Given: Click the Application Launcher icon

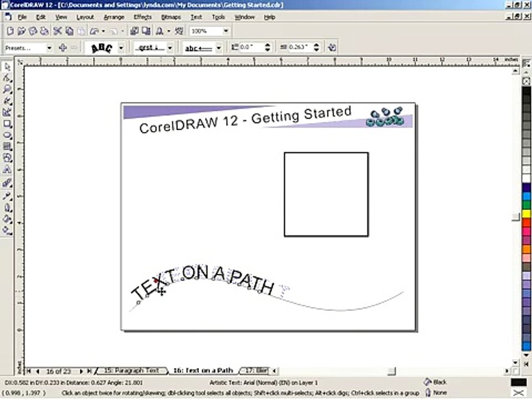Looking at the screenshot, I should [x=160, y=31].
